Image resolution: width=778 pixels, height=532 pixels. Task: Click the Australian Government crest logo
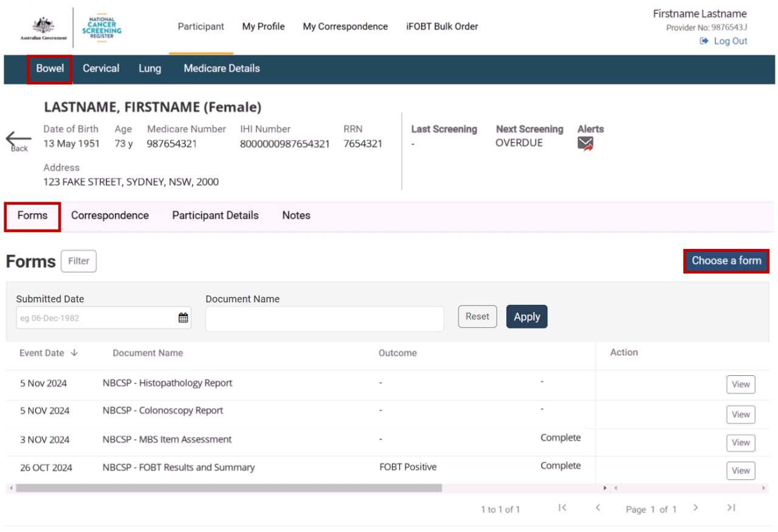click(43, 28)
